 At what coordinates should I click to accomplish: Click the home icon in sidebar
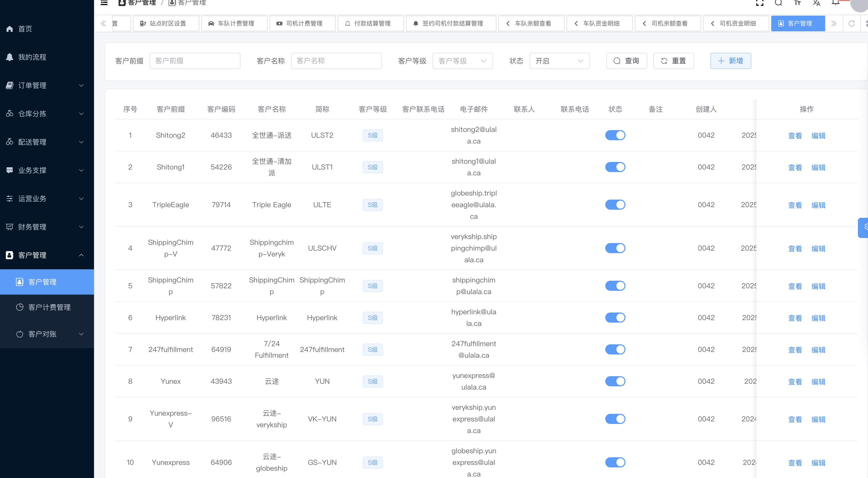[10, 29]
